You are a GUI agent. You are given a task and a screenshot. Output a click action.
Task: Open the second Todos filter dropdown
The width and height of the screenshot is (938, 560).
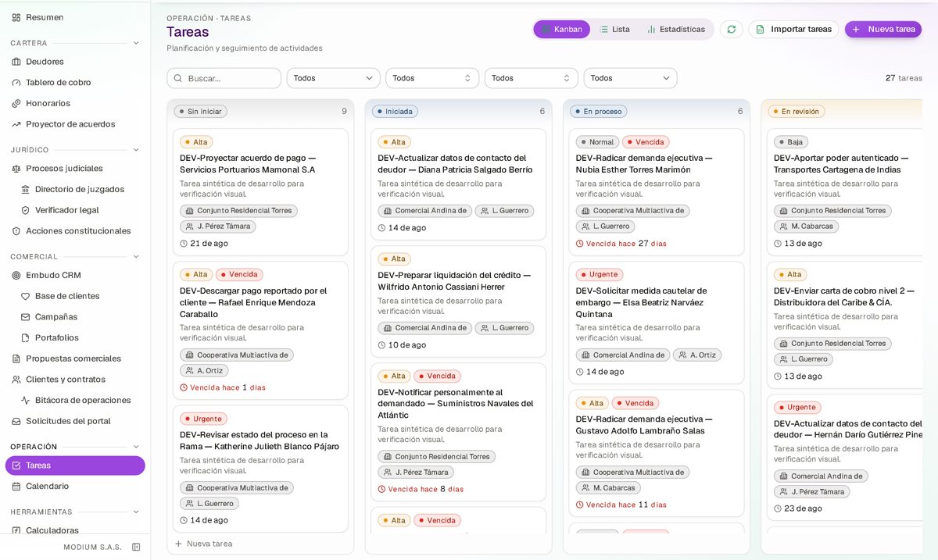[x=432, y=78]
